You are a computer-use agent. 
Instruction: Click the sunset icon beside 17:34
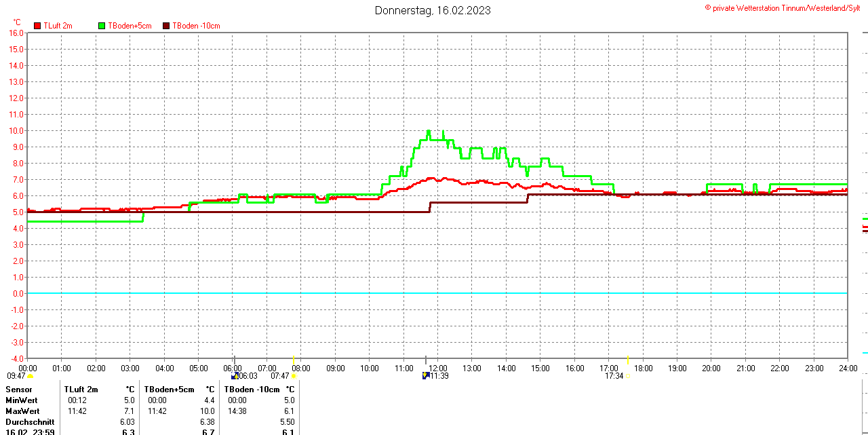point(628,376)
